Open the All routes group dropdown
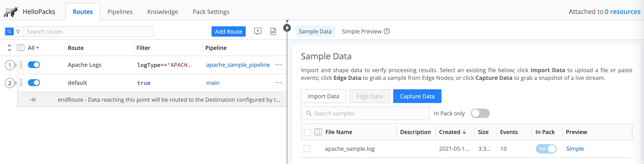 [x=33, y=48]
